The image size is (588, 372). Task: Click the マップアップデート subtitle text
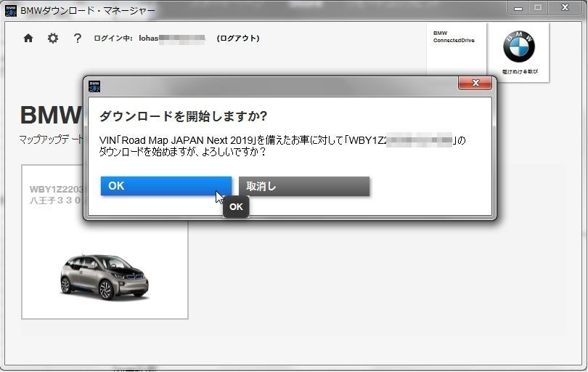(51, 139)
